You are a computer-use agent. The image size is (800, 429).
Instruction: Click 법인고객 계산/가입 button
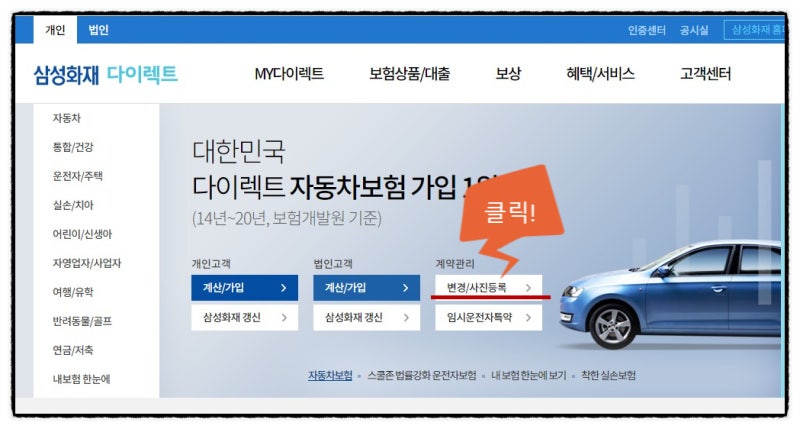(x=366, y=288)
